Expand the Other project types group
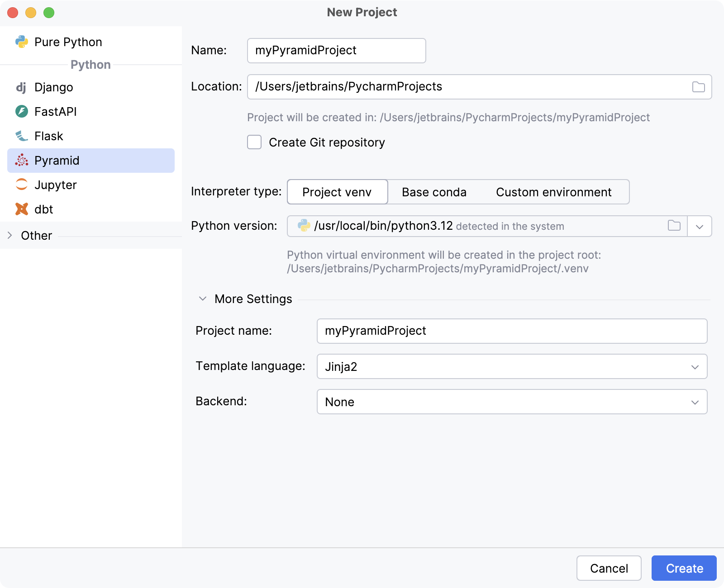The width and height of the screenshot is (724, 588). click(x=10, y=236)
